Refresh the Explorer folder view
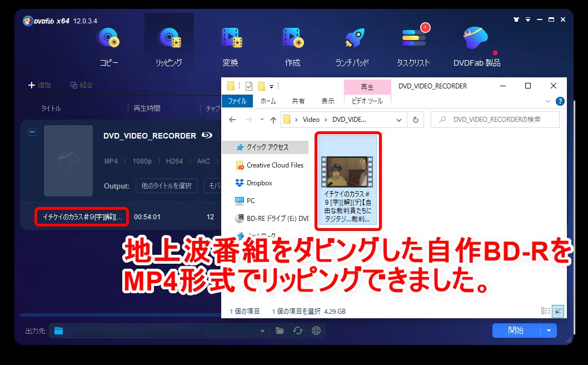This screenshot has height=365, width=588. 416,120
